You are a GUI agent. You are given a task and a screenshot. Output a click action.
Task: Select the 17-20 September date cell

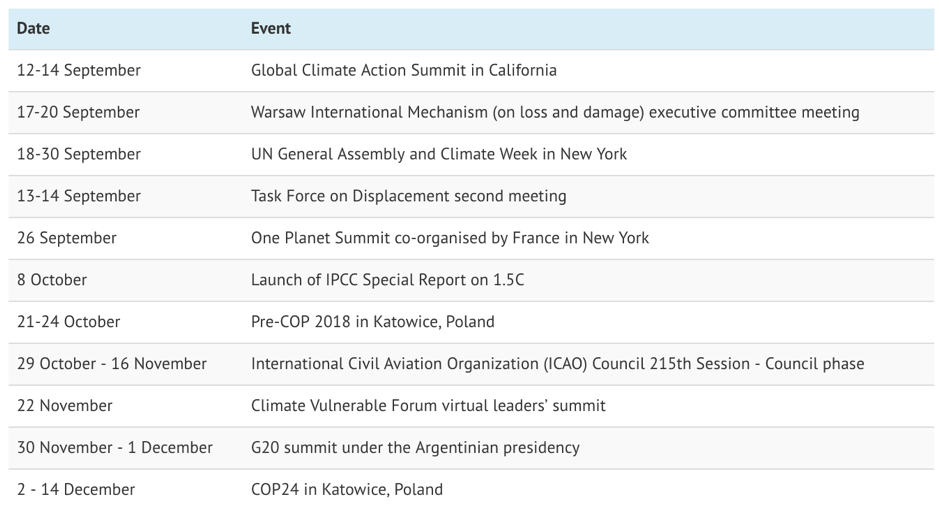[79, 112]
